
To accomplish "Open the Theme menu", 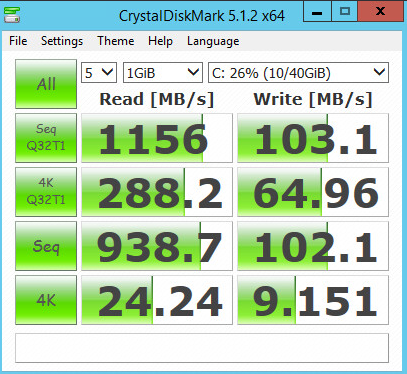I will click(116, 41).
